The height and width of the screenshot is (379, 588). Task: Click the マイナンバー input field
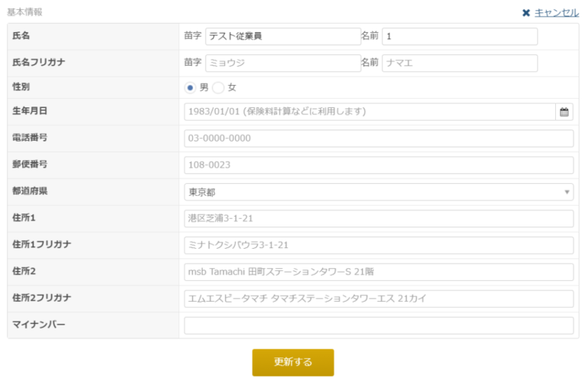378,325
